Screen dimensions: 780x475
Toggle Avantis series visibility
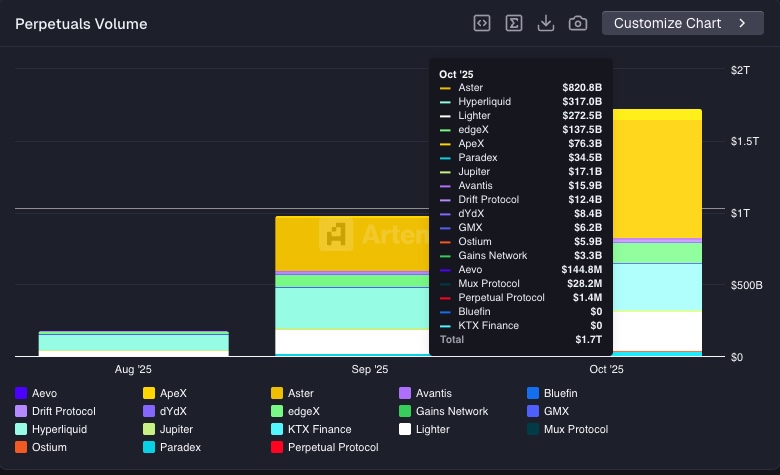tap(434, 393)
